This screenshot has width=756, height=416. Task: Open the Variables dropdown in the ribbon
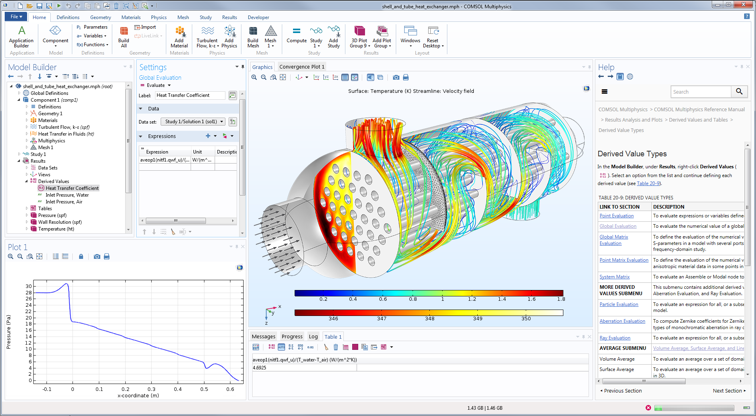[92, 36]
